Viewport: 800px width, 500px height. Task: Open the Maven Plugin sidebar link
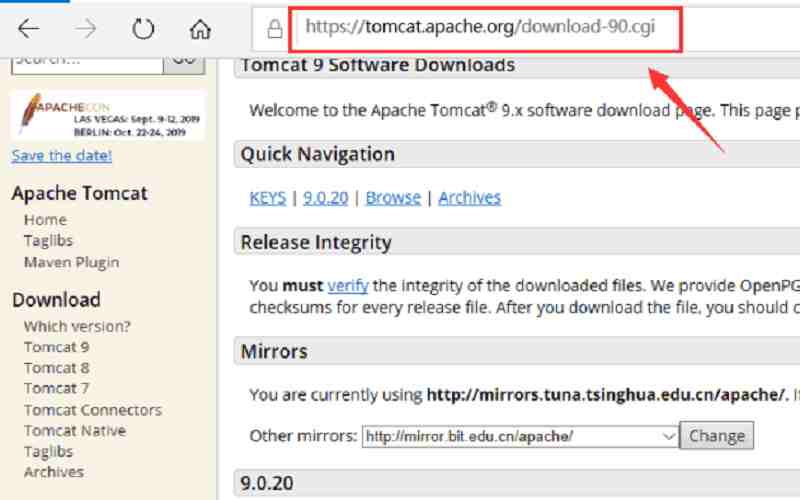click(x=71, y=262)
